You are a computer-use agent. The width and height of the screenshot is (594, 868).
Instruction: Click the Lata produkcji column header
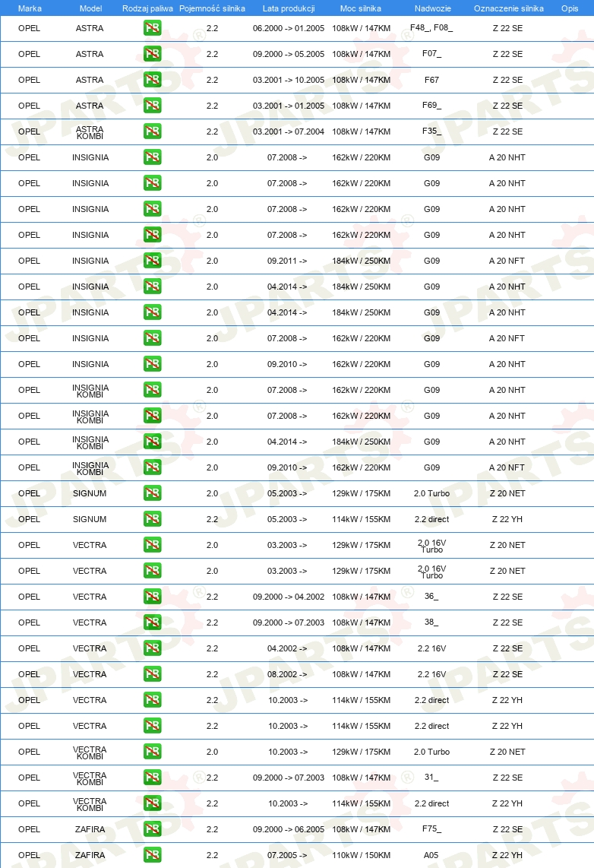(289, 8)
